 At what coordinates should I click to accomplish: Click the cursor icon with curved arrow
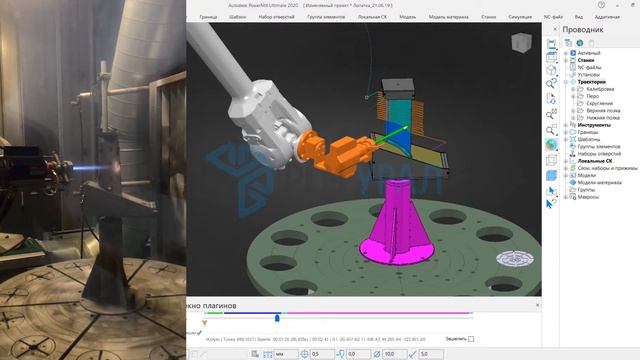[551, 203]
